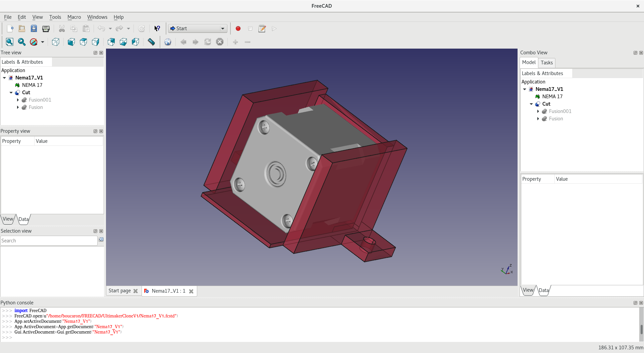
Task: Float the Tree view panel
Action: [95, 53]
